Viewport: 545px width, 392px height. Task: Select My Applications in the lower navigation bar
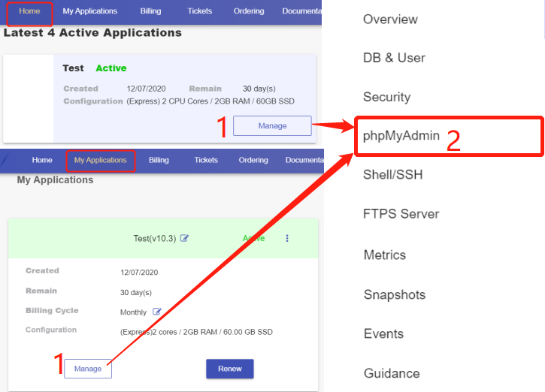[x=101, y=160]
